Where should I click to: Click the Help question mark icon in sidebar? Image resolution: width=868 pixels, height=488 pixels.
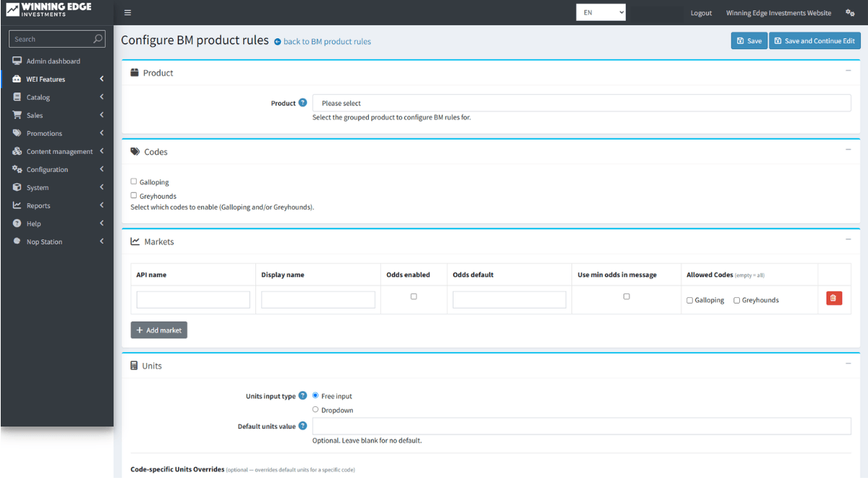[17, 223]
